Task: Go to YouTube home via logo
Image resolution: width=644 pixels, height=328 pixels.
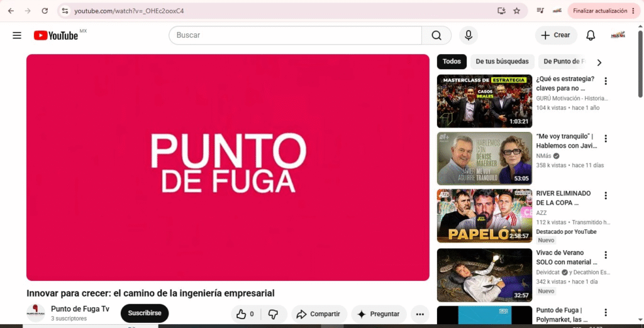Action: [56, 36]
